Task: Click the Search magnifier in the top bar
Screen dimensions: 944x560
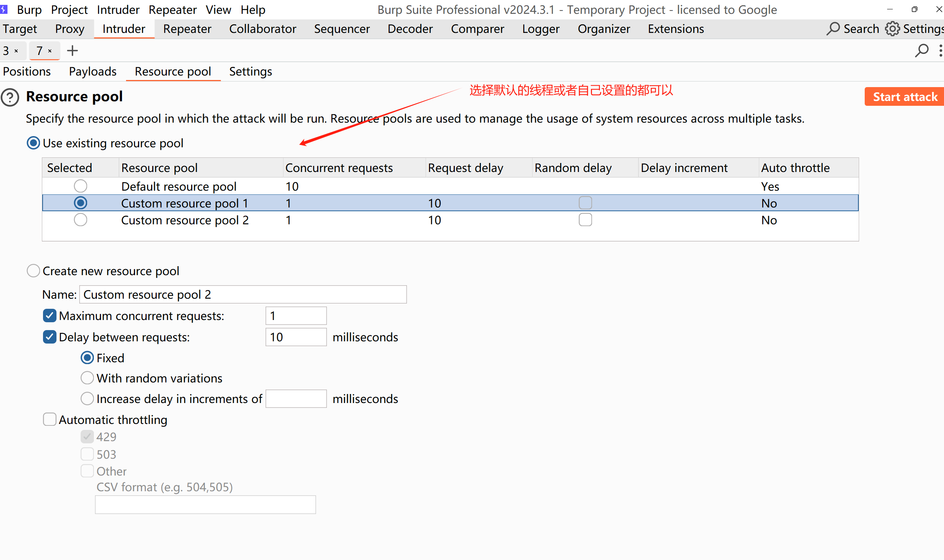Action: tap(833, 29)
